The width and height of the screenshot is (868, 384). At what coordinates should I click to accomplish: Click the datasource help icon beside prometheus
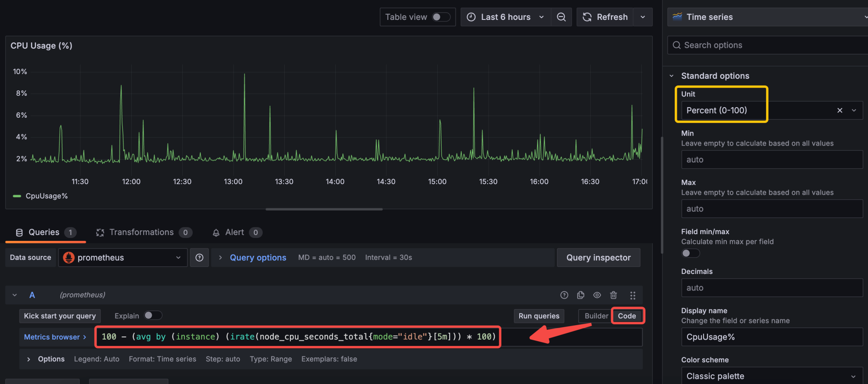pyautogui.click(x=199, y=257)
